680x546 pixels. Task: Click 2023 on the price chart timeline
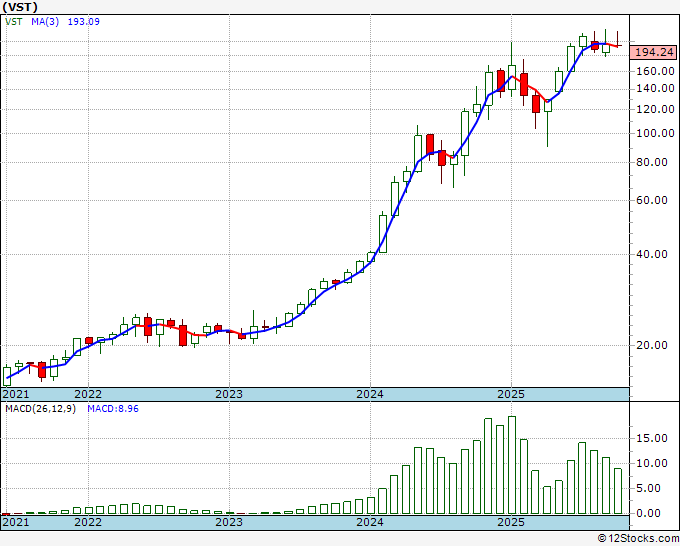point(229,394)
